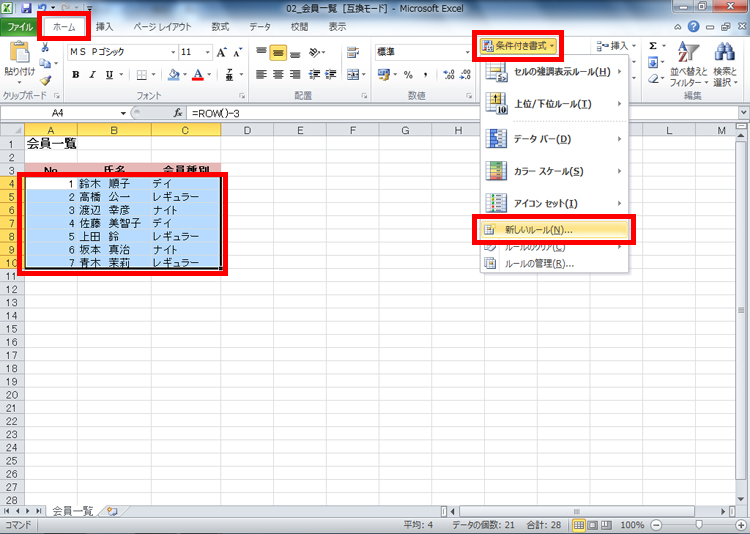Open the ファイル tab
The height and width of the screenshot is (534, 750).
[20, 27]
